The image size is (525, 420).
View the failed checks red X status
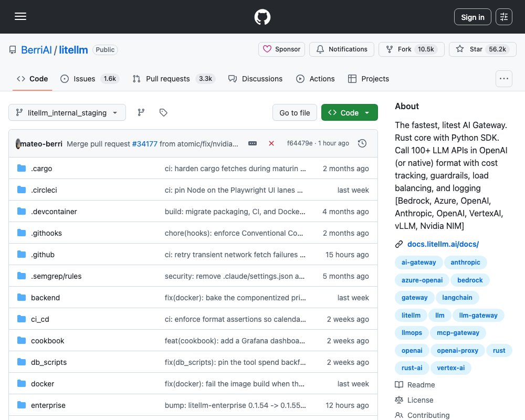click(271, 143)
